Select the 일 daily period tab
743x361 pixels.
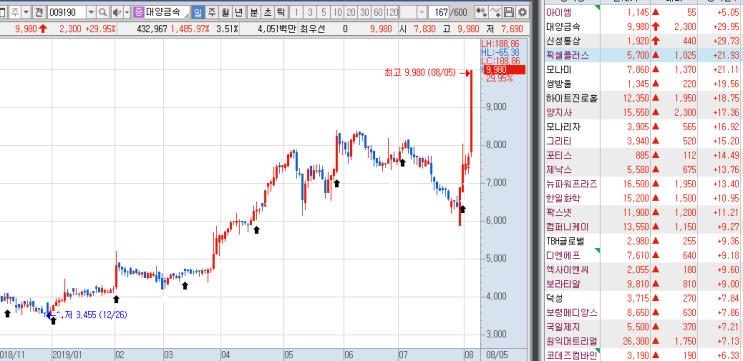pos(197,12)
